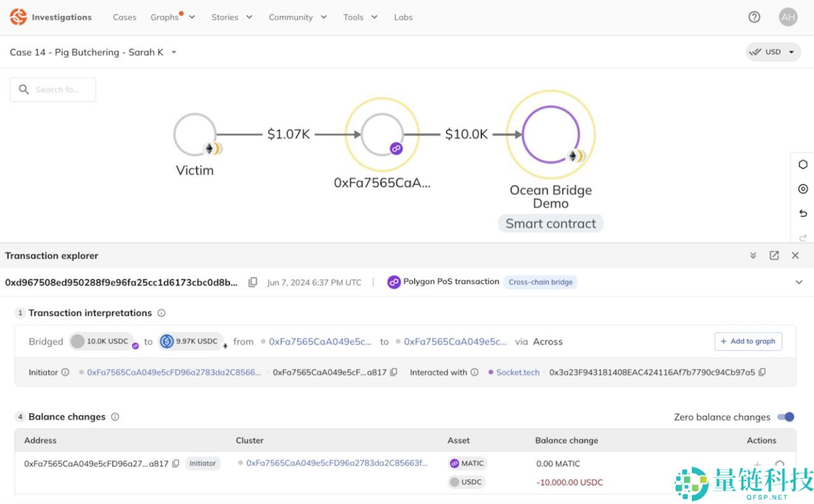Open the case name dropdown arrow
Image resolution: width=814 pixels, height=504 pixels.
(x=174, y=52)
